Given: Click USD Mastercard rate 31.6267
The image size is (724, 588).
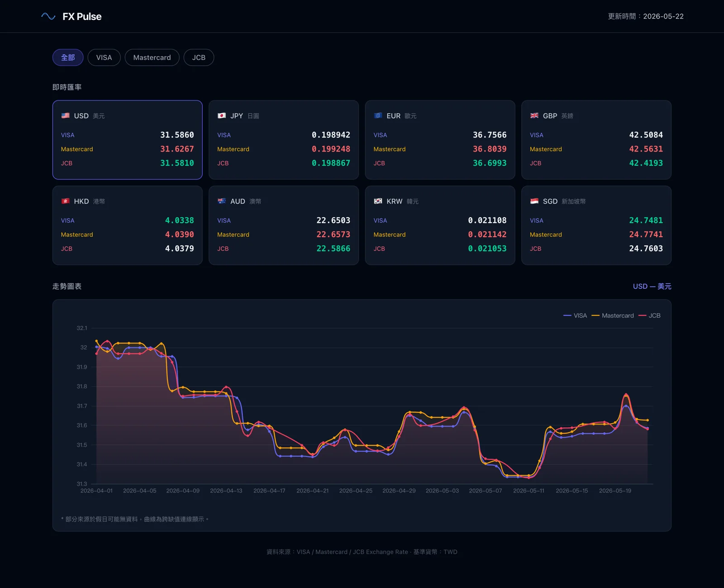Looking at the screenshot, I should pyautogui.click(x=177, y=149).
